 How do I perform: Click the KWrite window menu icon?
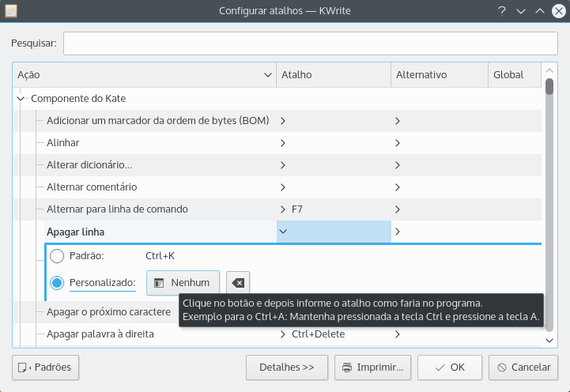[11, 11]
